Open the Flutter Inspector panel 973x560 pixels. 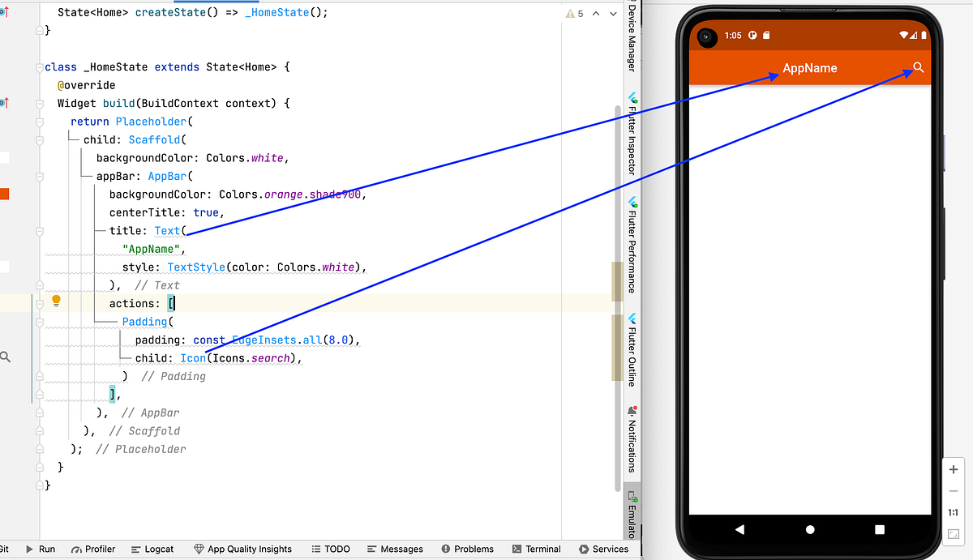(632, 130)
